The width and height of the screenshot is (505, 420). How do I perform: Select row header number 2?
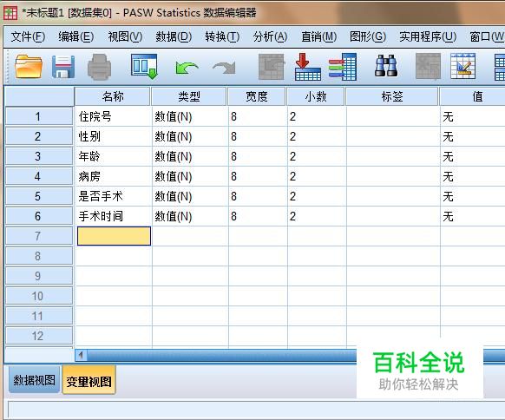point(39,136)
